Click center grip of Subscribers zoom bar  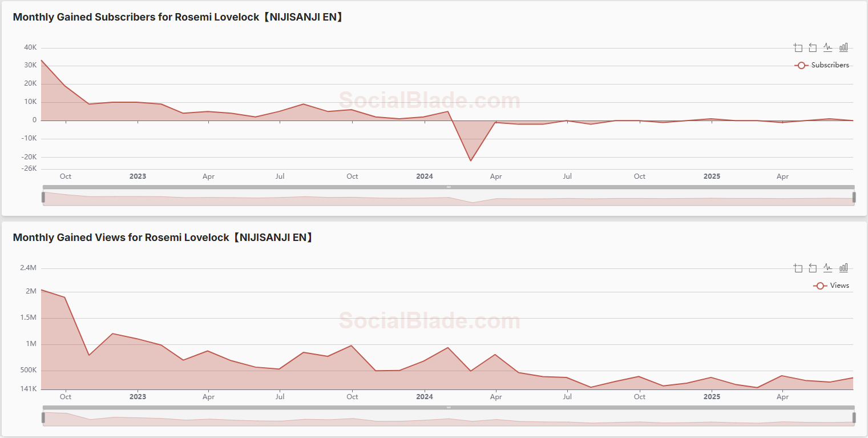(x=449, y=187)
